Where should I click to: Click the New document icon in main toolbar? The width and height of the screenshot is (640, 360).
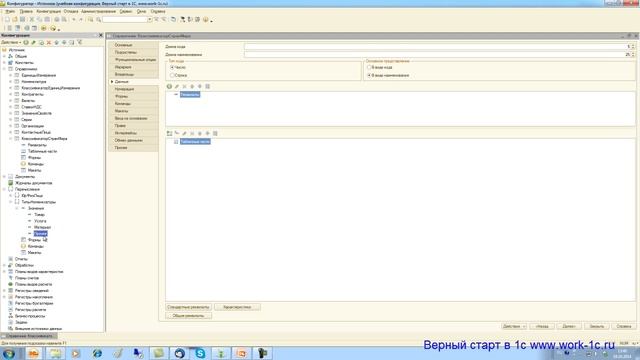click(x=7, y=19)
